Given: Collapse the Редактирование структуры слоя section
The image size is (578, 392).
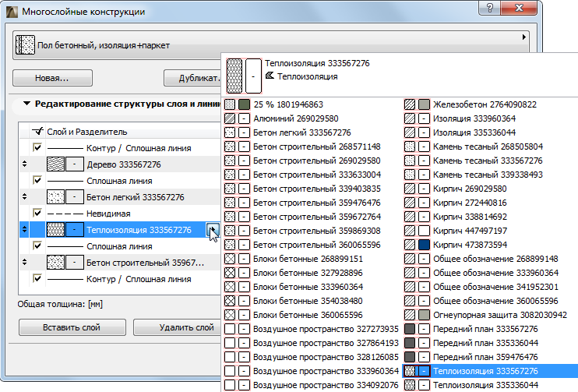Looking at the screenshot, I should 26,104.
